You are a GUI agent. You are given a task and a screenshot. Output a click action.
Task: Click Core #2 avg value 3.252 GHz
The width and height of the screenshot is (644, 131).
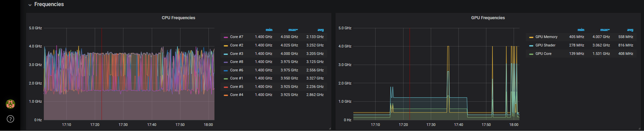pyautogui.click(x=315, y=45)
